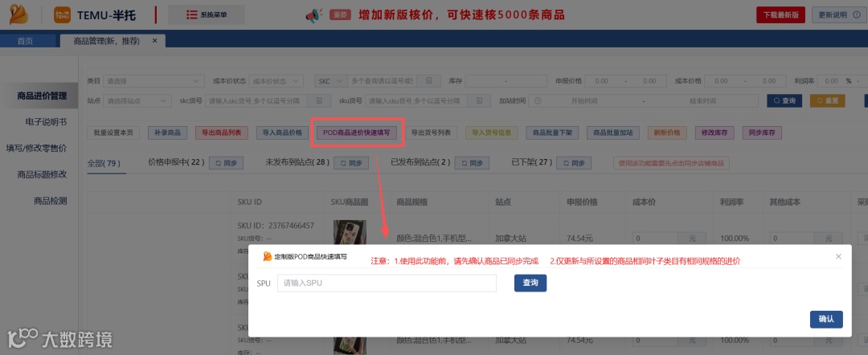Close the 定制版POD商品快速填写 dialog

838,256
